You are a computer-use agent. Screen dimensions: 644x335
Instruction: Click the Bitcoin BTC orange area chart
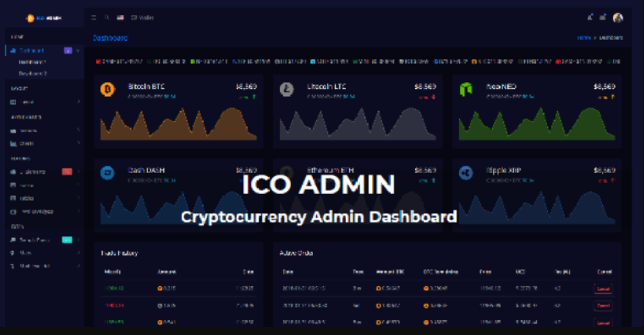click(x=179, y=124)
